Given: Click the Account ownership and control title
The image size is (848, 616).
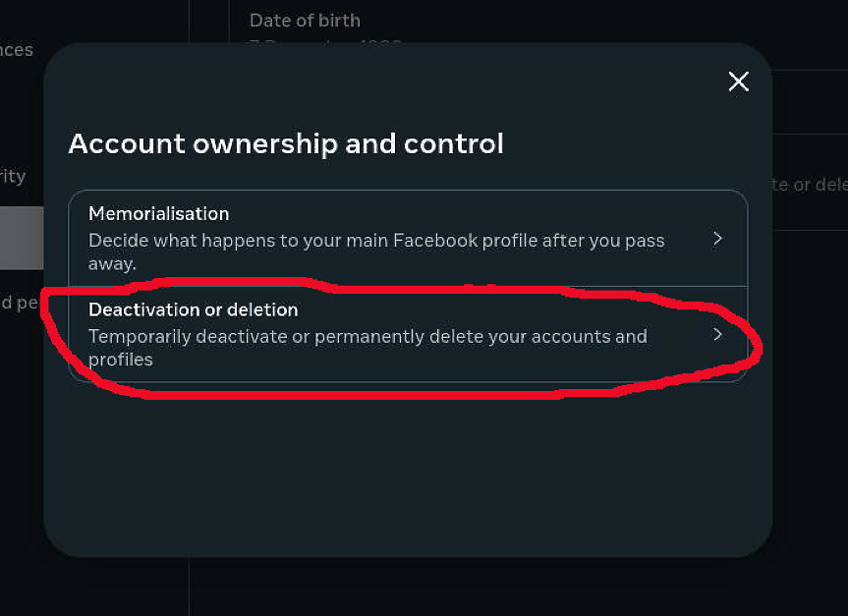Looking at the screenshot, I should point(286,143).
